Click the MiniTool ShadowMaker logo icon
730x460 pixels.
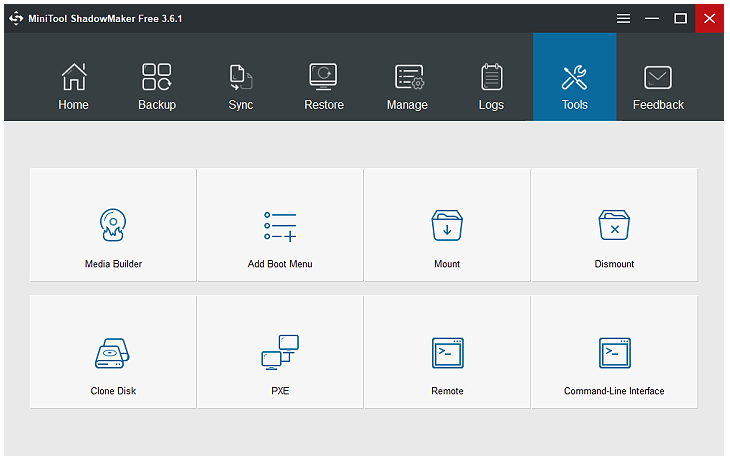coord(16,19)
